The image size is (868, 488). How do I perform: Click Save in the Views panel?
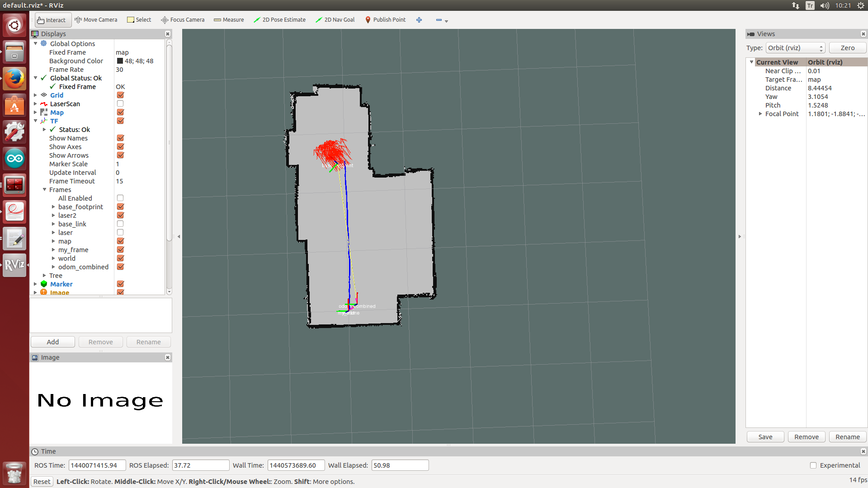pos(765,437)
